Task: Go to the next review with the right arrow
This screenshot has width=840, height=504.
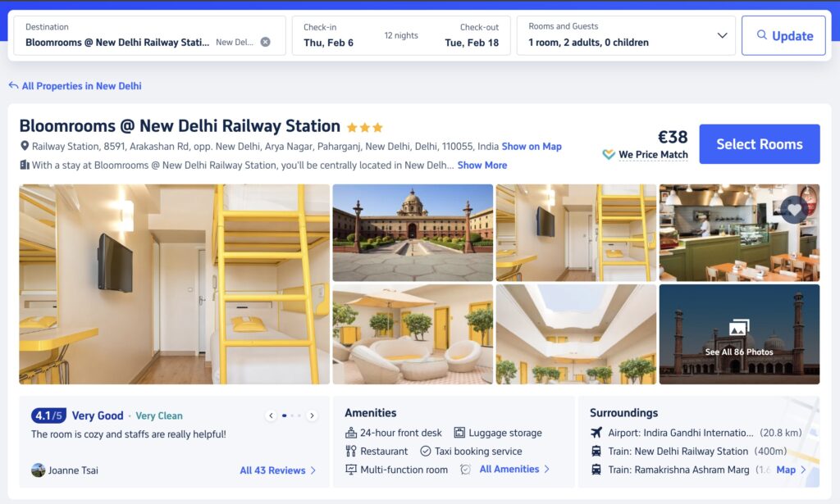Action: [312, 415]
